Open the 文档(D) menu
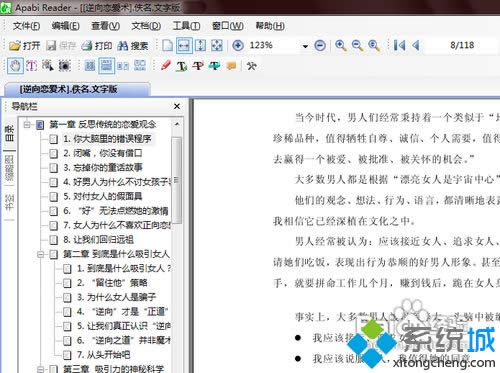 click(x=146, y=26)
